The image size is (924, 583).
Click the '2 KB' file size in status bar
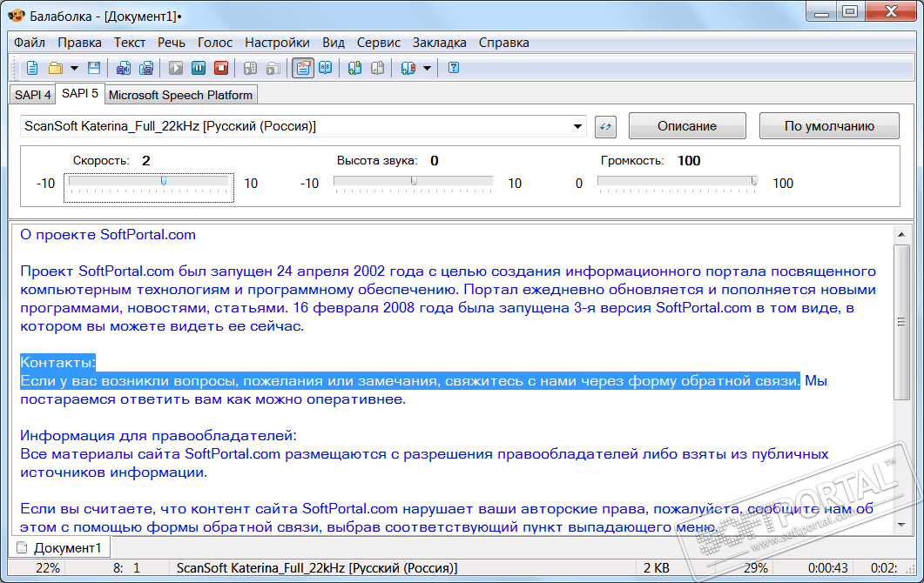[657, 567]
